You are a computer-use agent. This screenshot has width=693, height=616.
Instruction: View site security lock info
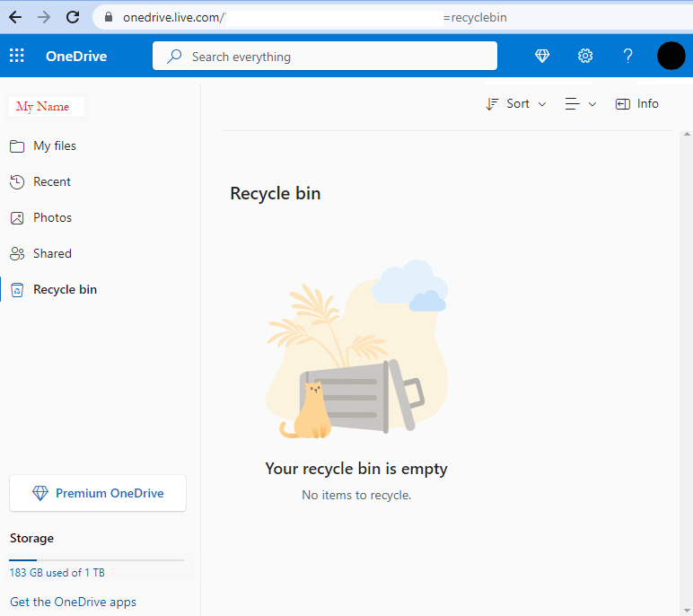point(109,17)
